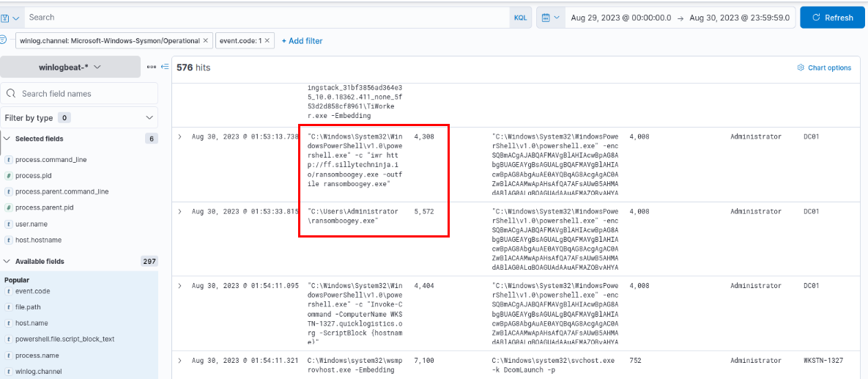The height and width of the screenshot is (379, 868).
Task: Select user.name field
Action: [x=33, y=224]
